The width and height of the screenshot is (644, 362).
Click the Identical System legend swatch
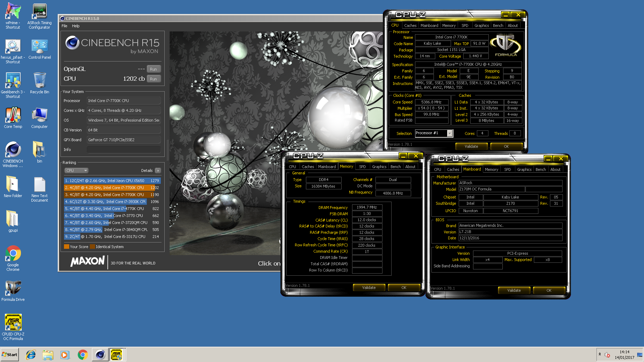coord(92,247)
